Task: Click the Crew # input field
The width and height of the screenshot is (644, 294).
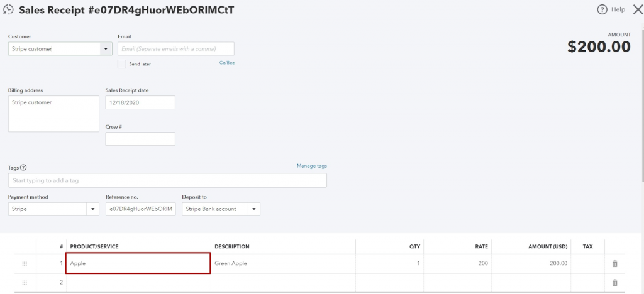Action: (x=140, y=139)
